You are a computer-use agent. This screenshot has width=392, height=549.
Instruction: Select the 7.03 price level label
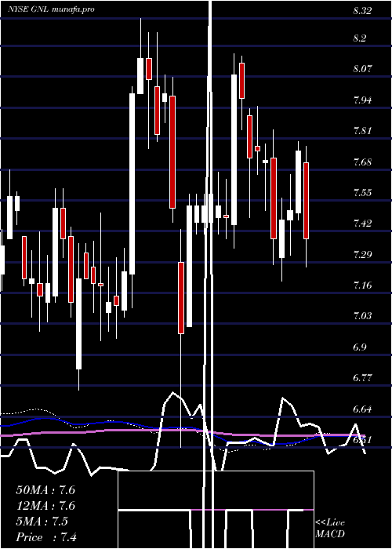point(362,316)
